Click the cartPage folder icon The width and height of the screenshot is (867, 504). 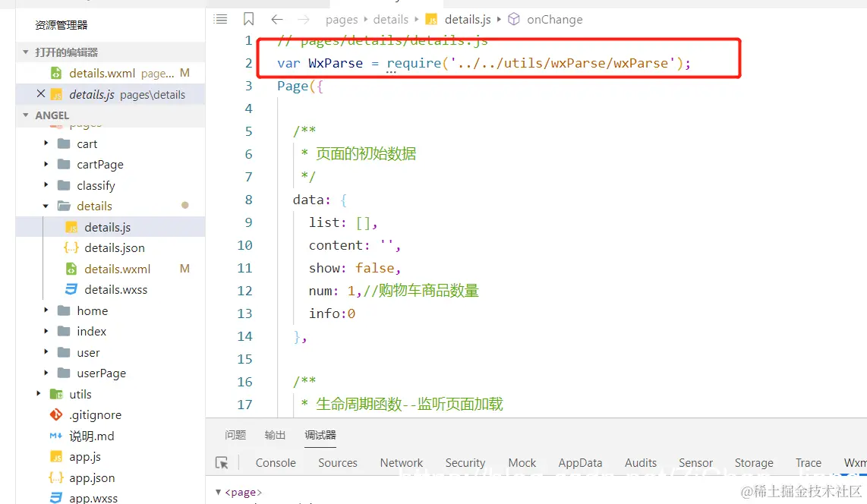tap(64, 164)
